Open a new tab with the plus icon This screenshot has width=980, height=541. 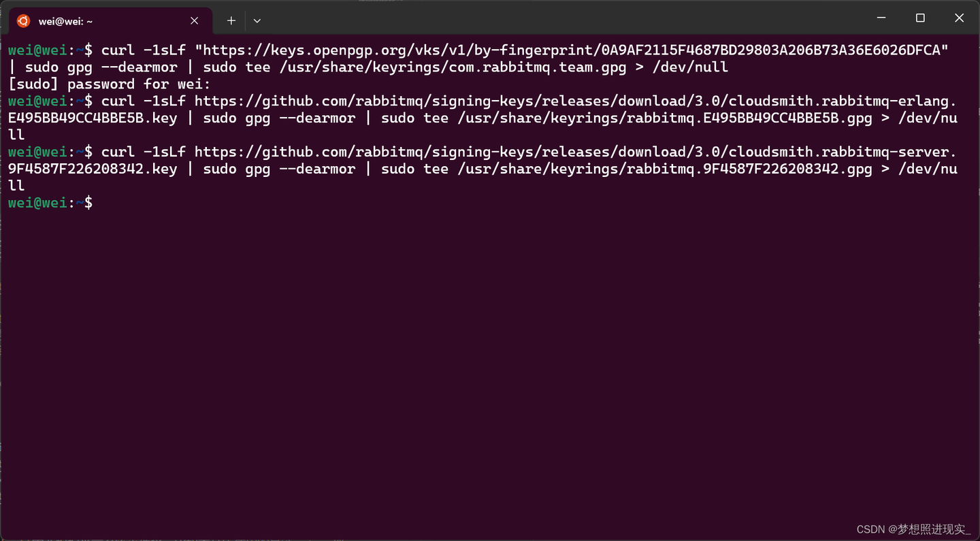[x=231, y=21]
